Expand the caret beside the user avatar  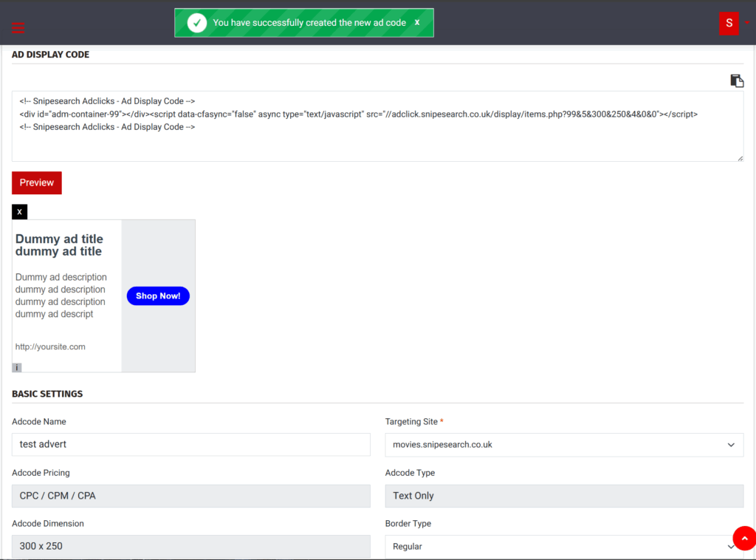[x=746, y=22]
